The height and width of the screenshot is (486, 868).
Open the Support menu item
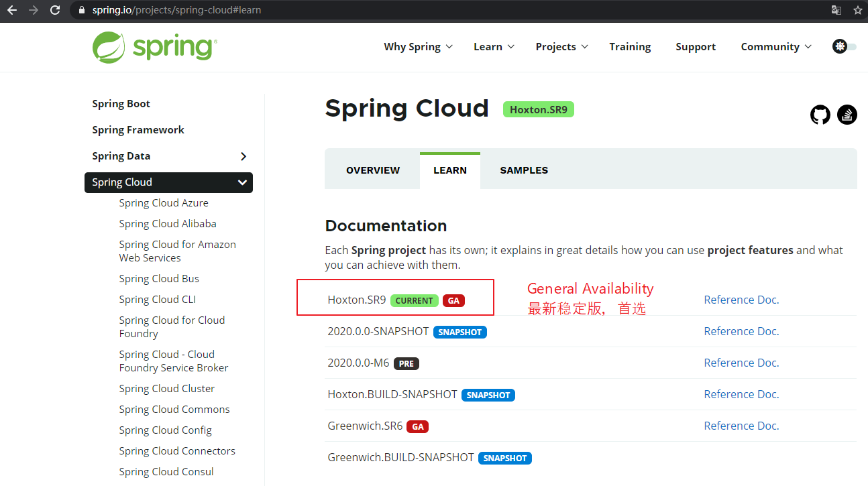click(x=696, y=46)
